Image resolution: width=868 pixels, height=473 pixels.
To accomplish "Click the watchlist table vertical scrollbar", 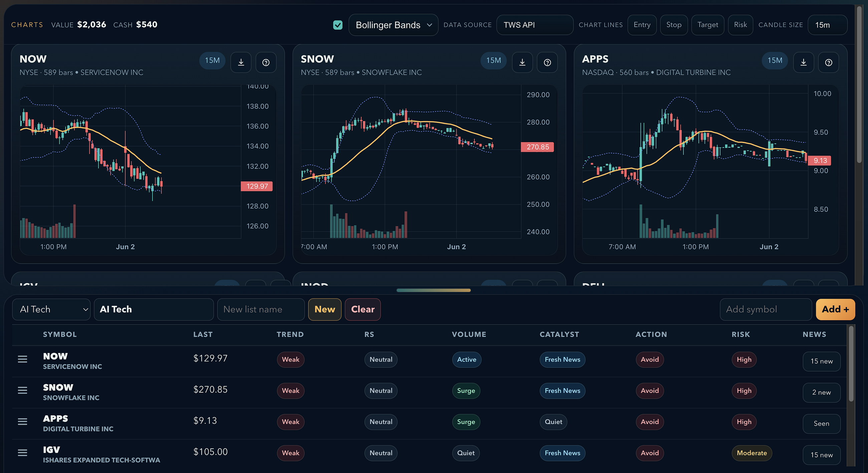I will point(851,364).
